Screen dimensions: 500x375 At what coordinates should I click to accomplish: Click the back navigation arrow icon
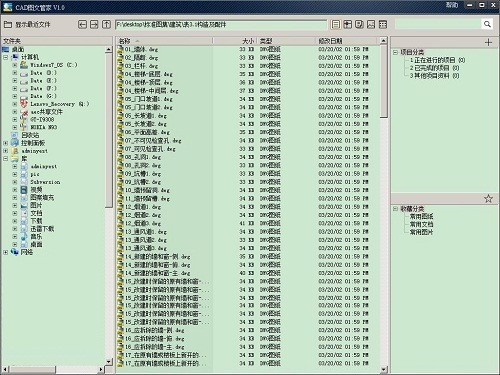[82, 24]
